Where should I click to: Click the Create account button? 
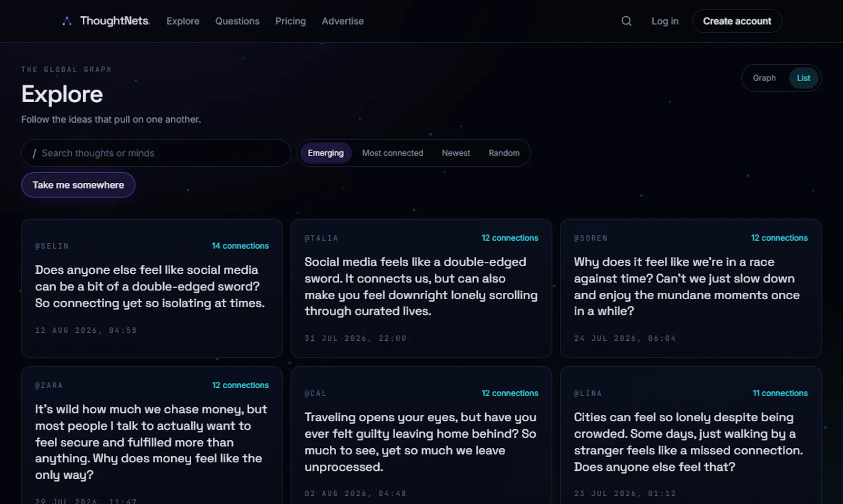737,21
